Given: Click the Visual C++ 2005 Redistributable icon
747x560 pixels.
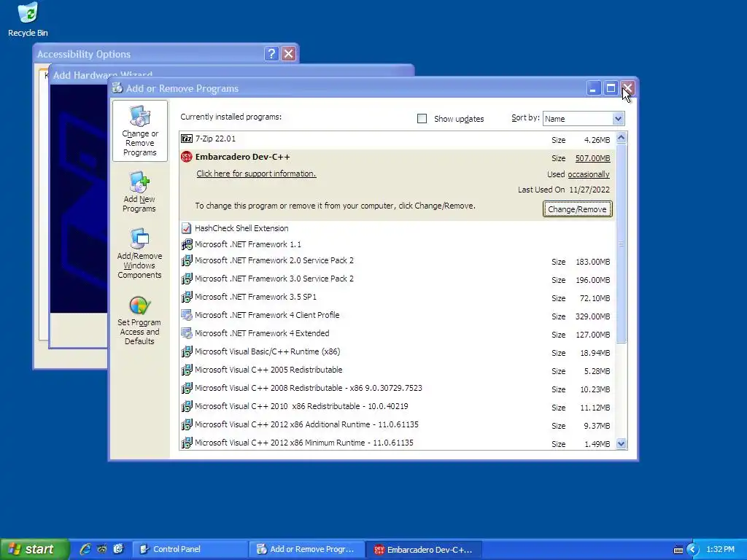Looking at the screenshot, I should point(187,370).
